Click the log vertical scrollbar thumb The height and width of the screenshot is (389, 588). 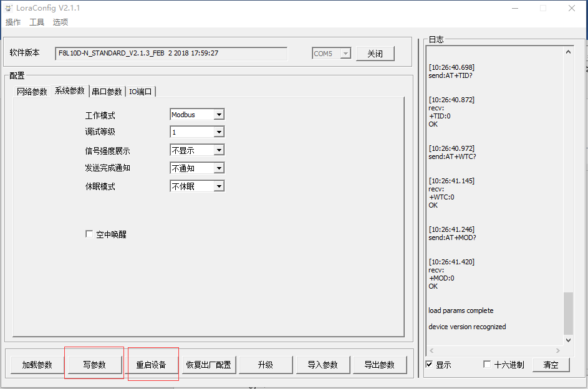[568, 314]
